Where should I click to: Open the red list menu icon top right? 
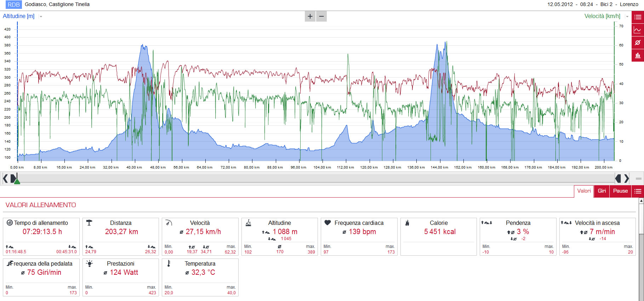[638, 17]
